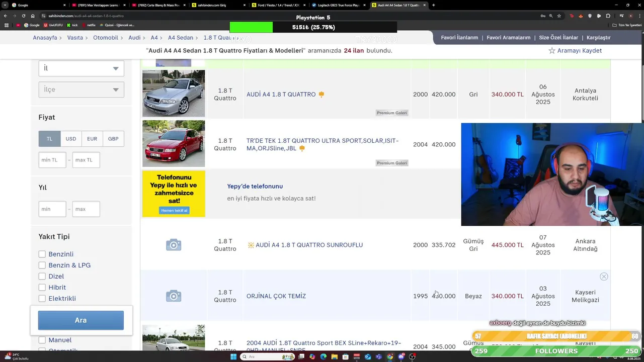The height and width of the screenshot is (362, 644).
Task: Check the Benzinli fuel type
Action: point(42,254)
